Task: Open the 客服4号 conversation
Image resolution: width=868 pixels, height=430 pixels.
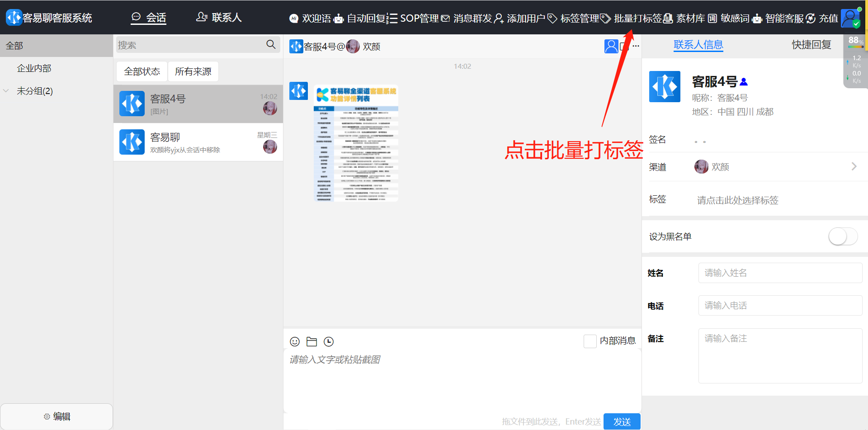Action: pos(198,104)
